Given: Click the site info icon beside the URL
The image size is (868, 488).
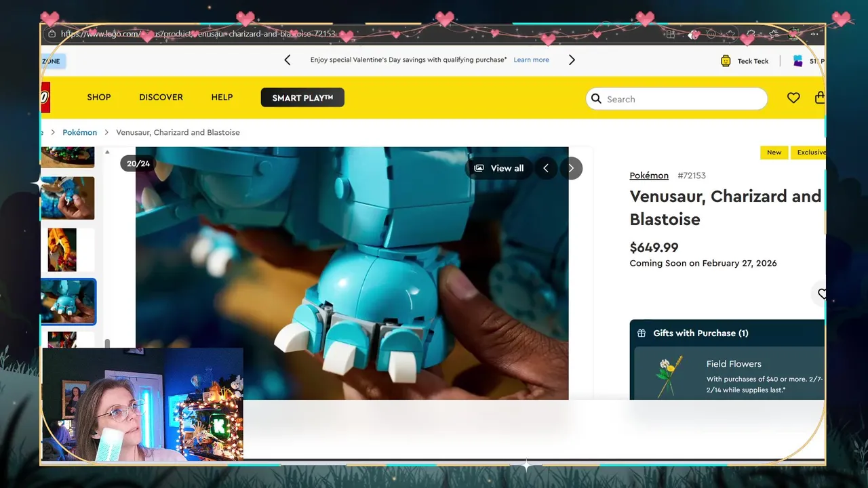Looking at the screenshot, I should [x=52, y=33].
